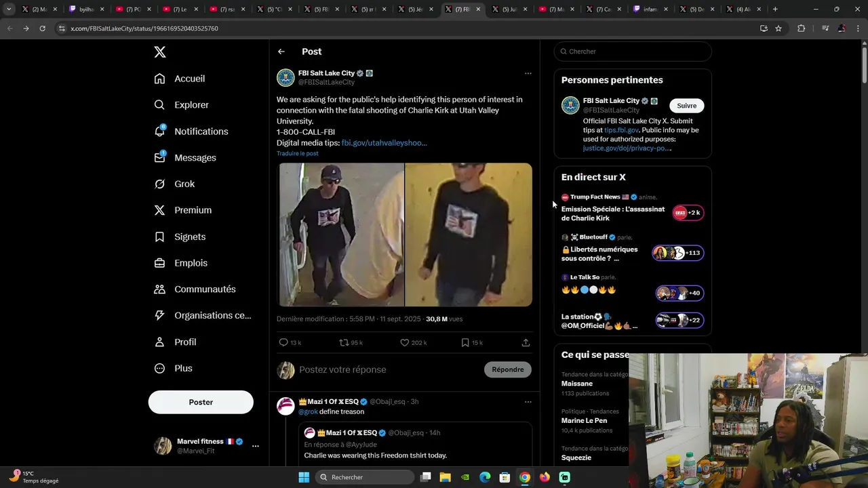Click the Organisations certifiées lightning icon

point(159,315)
